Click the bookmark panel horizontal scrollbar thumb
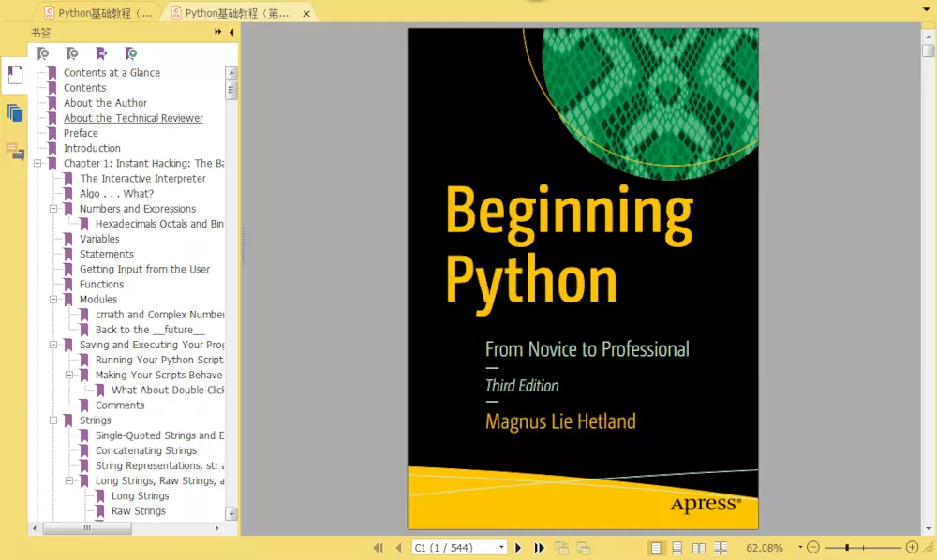Image resolution: width=937 pixels, height=560 pixels. click(x=88, y=528)
